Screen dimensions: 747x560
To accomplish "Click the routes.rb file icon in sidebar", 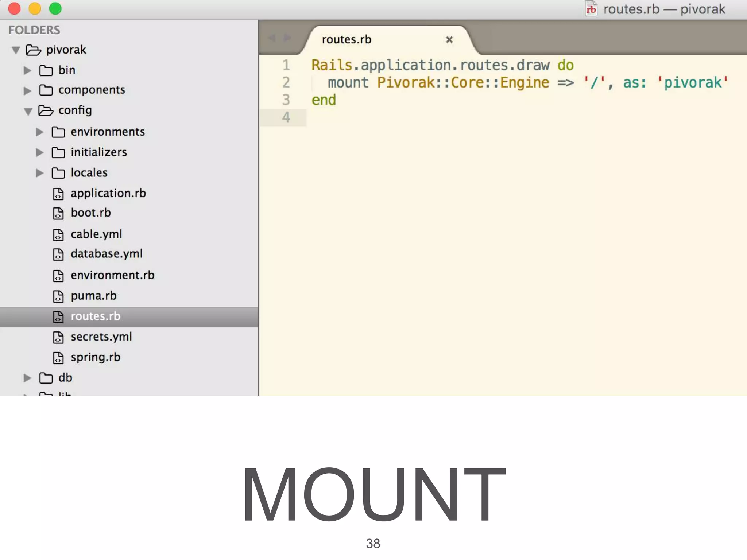I will tap(58, 317).
